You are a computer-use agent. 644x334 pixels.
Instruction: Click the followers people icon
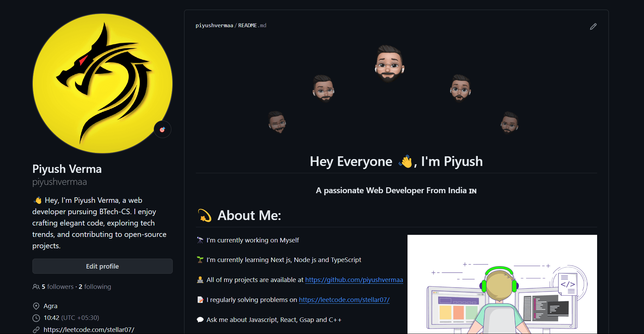point(36,286)
